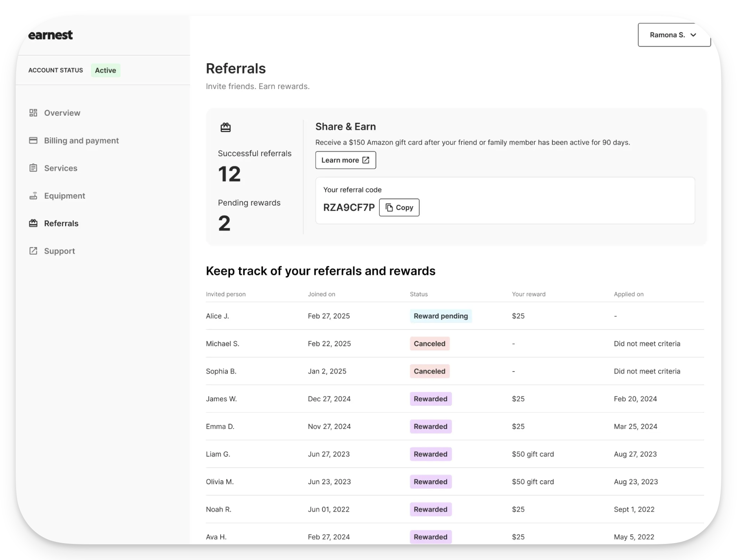The height and width of the screenshot is (560, 737).
Task: Click the Applied on column header
Action: (x=628, y=294)
